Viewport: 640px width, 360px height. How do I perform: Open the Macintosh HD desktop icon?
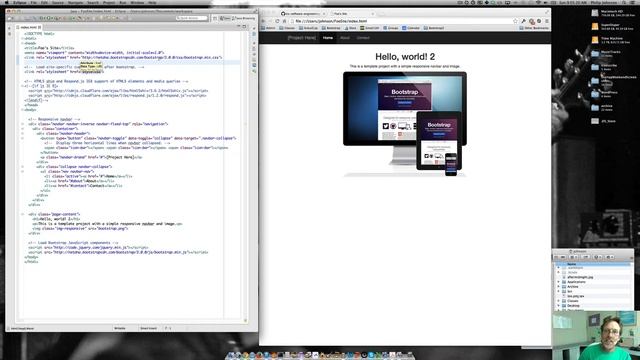pos(595,13)
